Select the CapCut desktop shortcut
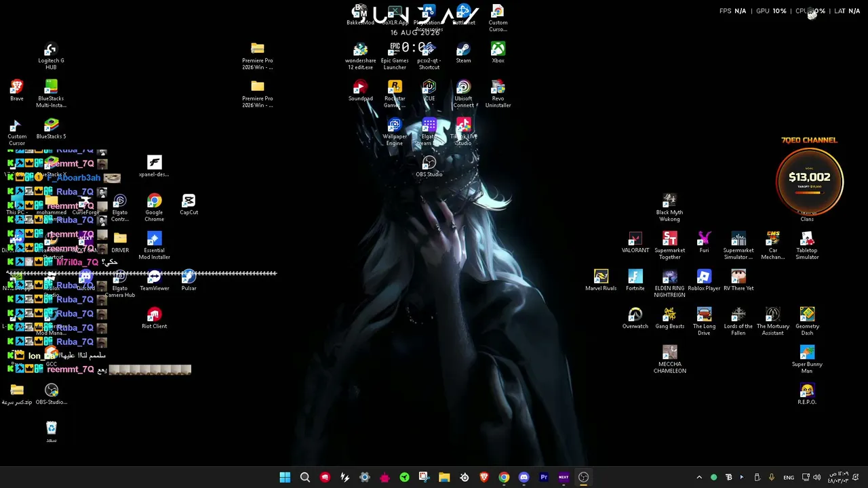 click(189, 205)
